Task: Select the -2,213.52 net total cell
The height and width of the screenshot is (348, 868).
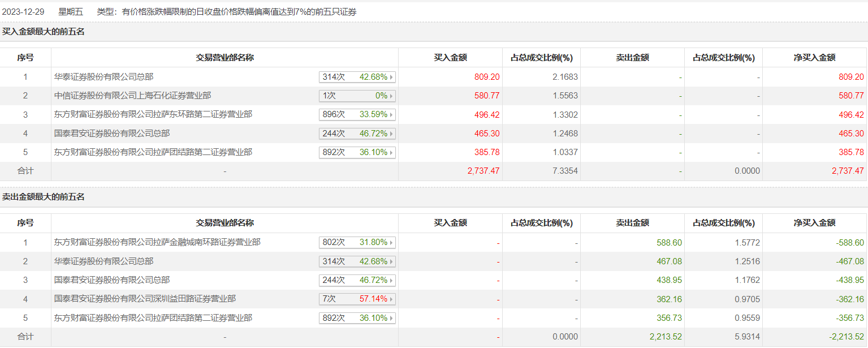Action: [x=847, y=337]
